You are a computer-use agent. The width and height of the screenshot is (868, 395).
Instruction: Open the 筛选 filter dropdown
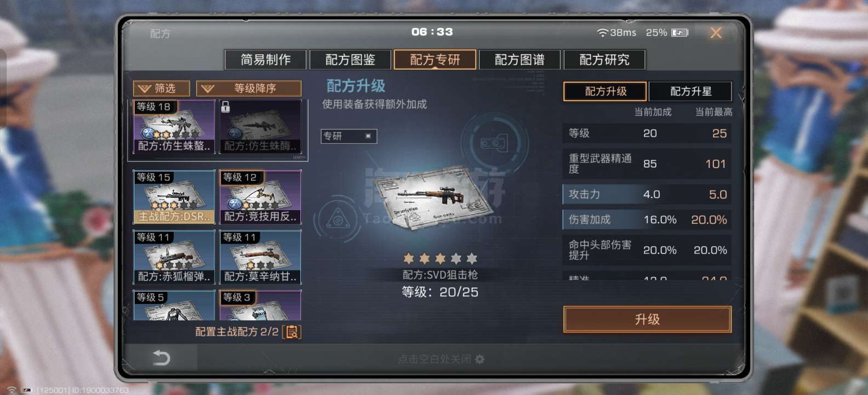[162, 88]
